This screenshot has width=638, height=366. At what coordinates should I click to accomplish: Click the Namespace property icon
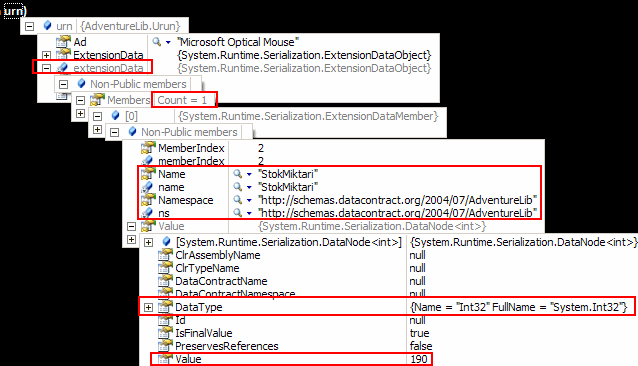pyautogui.click(x=148, y=200)
